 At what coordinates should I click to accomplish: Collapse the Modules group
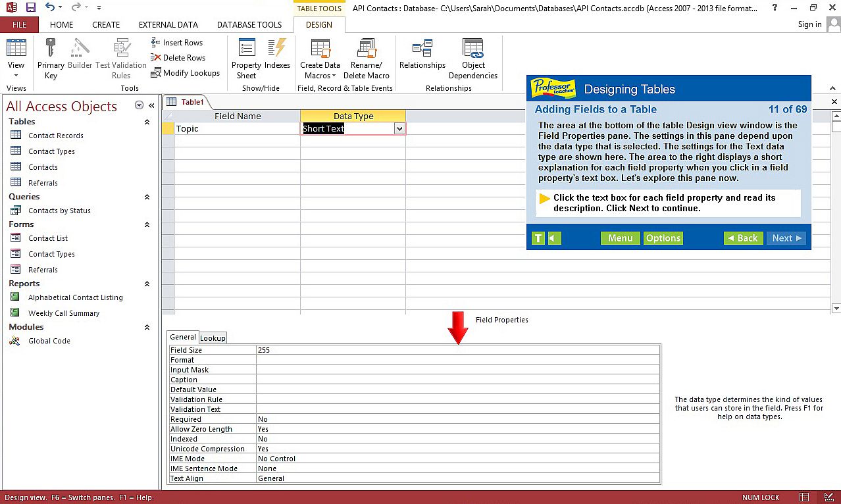pyautogui.click(x=147, y=327)
